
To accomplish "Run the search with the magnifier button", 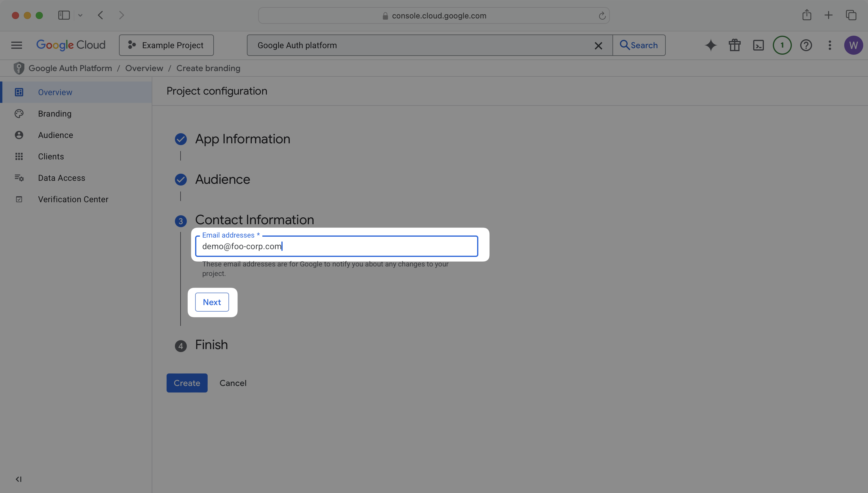I will (639, 45).
